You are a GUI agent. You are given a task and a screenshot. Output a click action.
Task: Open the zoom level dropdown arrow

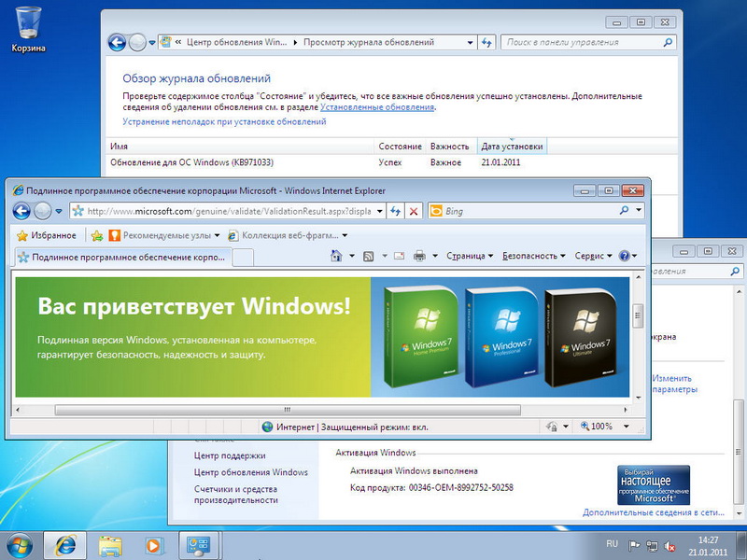click(627, 427)
